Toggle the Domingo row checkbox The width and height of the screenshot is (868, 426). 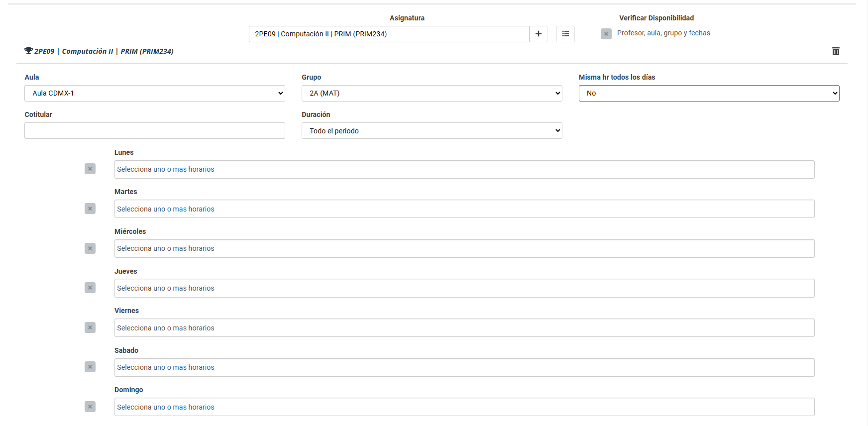tap(90, 407)
